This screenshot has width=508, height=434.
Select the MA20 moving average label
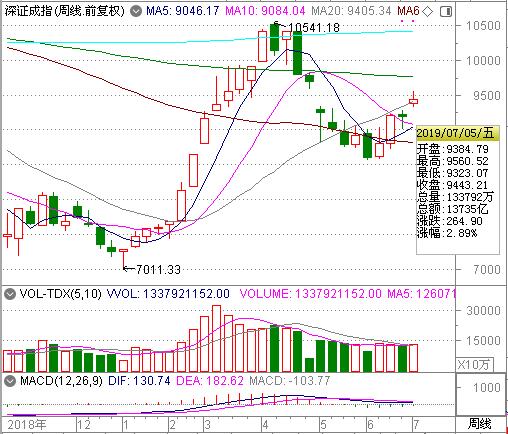click(351, 11)
